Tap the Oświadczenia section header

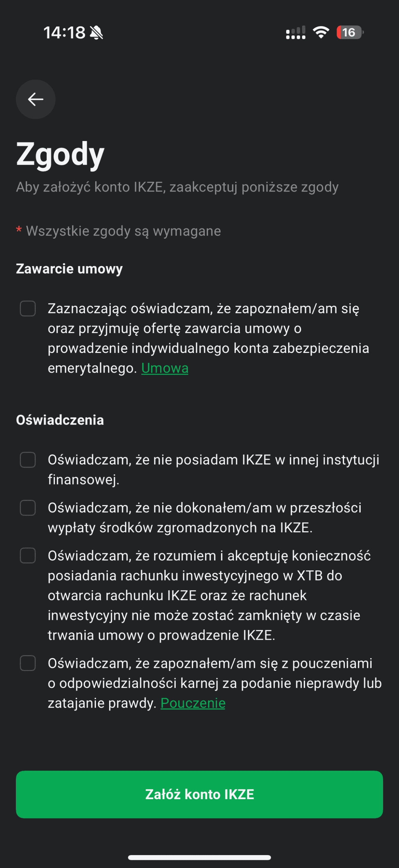click(60, 420)
